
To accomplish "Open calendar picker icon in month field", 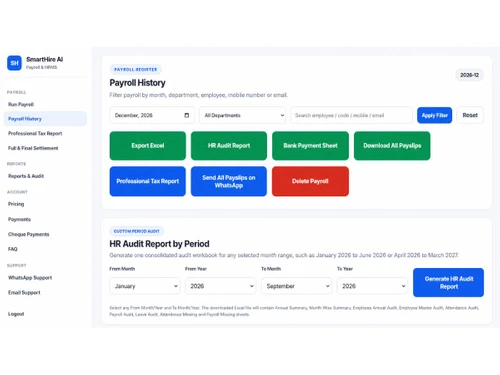I will (x=187, y=115).
